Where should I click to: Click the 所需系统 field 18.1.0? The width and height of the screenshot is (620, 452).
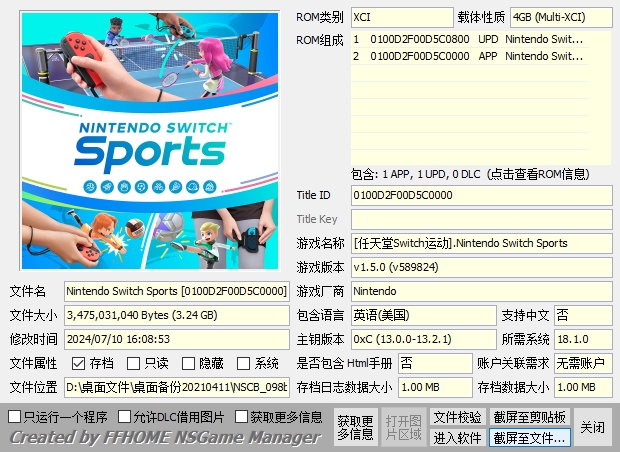pyautogui.click(x=583, y=339)
